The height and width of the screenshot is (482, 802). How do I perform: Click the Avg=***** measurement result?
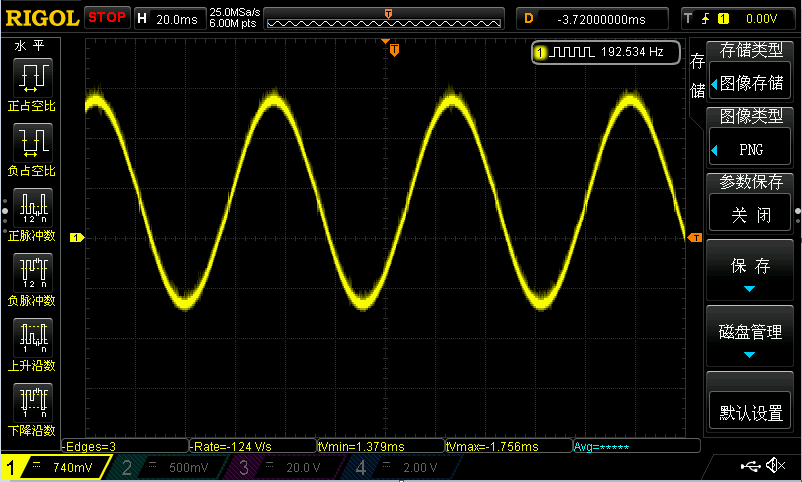[x=636, y=446]
